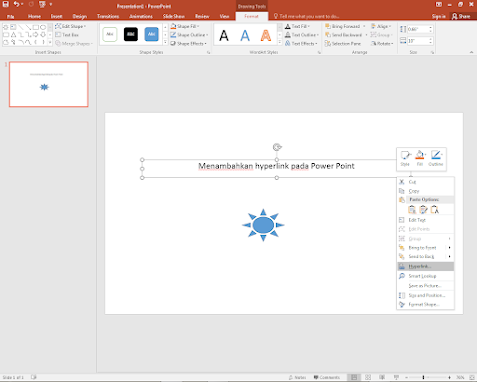Open the Text Effects options
Screen dimensions: 477x382
[x=301, y=43]
